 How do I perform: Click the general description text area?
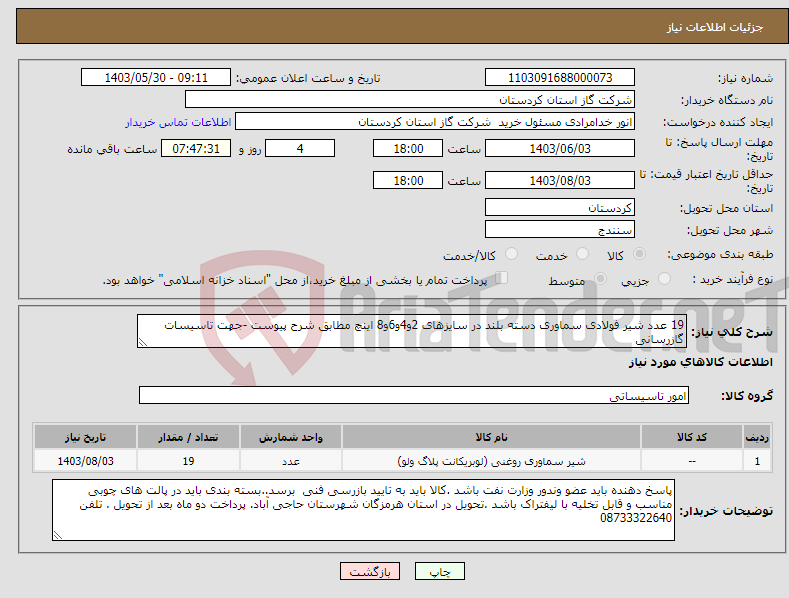click(x=412, y=331)
